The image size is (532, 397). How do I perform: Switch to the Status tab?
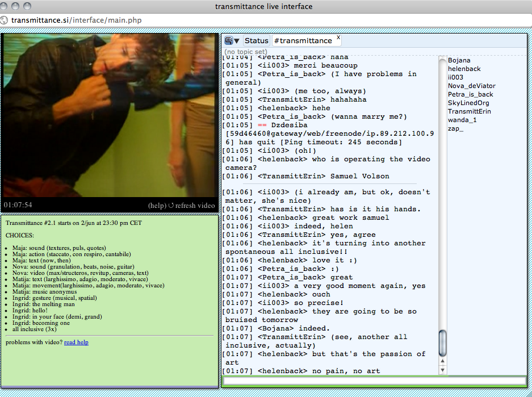click(257, 41)
